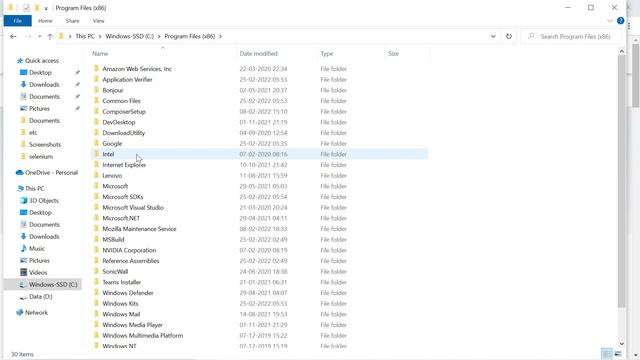Open Pictures under Quick access
This screenshot has height=360, width=640.
pos(39,109)
